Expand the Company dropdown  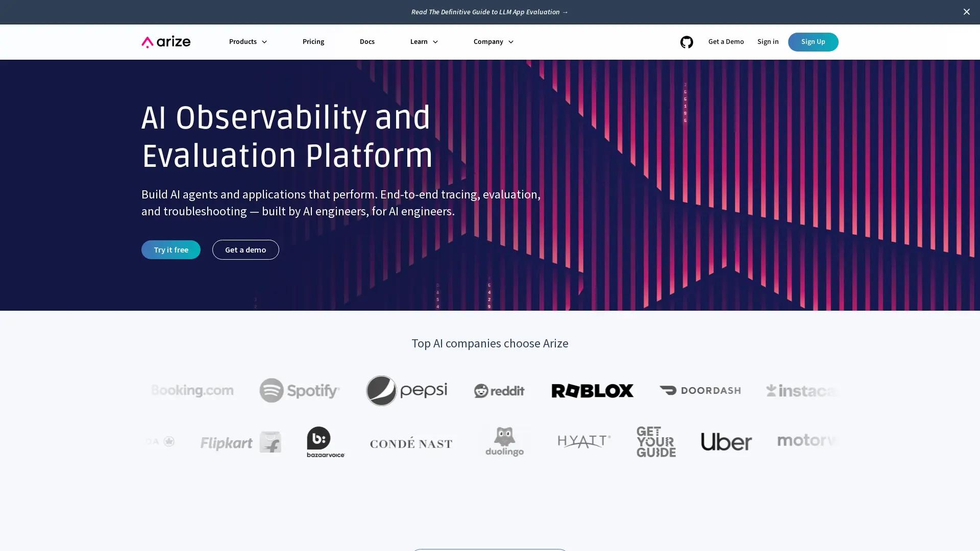click(x=492, y=42)
